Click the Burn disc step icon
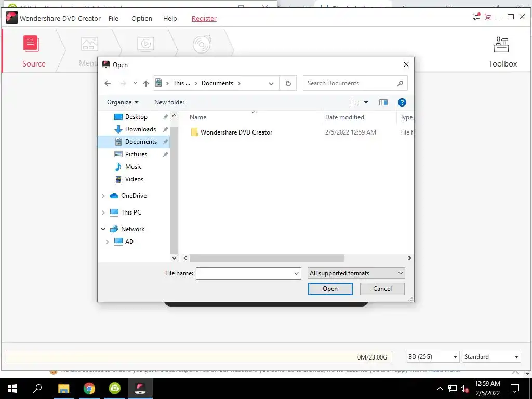The height and width of the screenshot is (399, 532). point(202,44)
